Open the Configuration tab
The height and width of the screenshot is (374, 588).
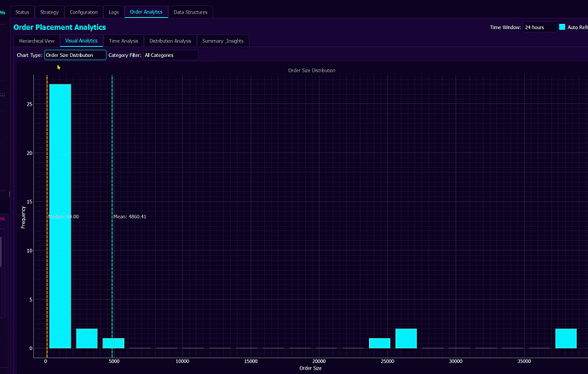click(x=84, y=12)
